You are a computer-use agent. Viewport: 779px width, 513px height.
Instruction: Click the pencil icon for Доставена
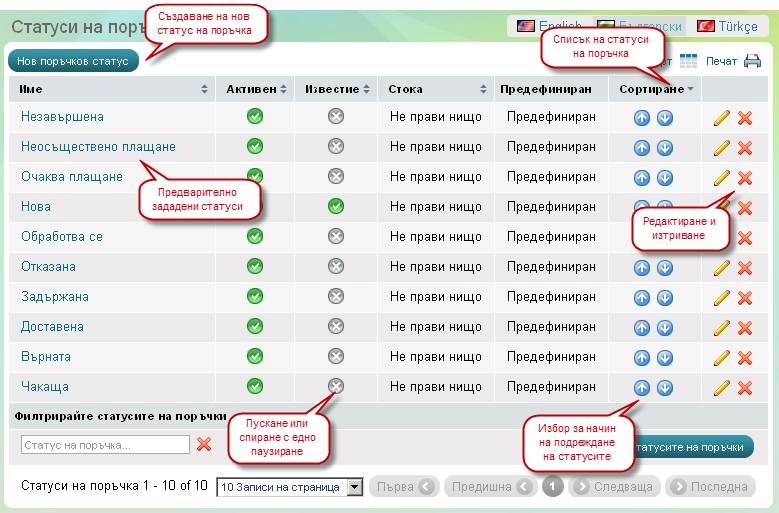tap(722, 328)
